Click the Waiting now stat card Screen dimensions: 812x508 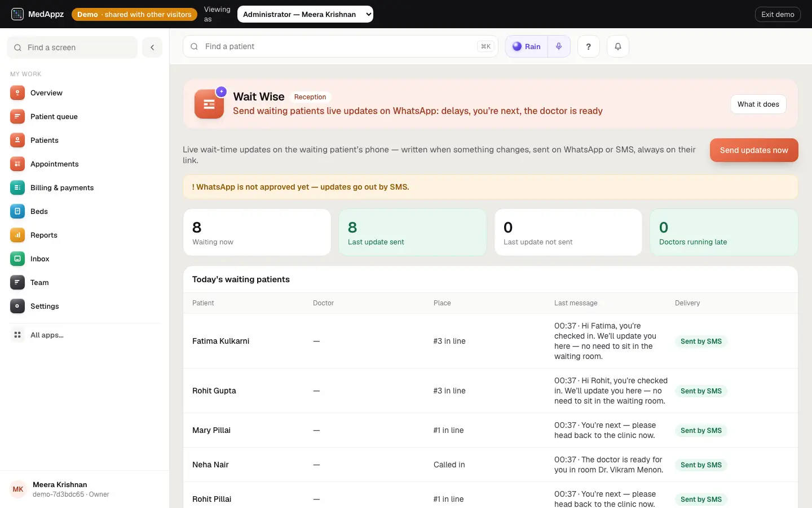[x=257, y=233]
